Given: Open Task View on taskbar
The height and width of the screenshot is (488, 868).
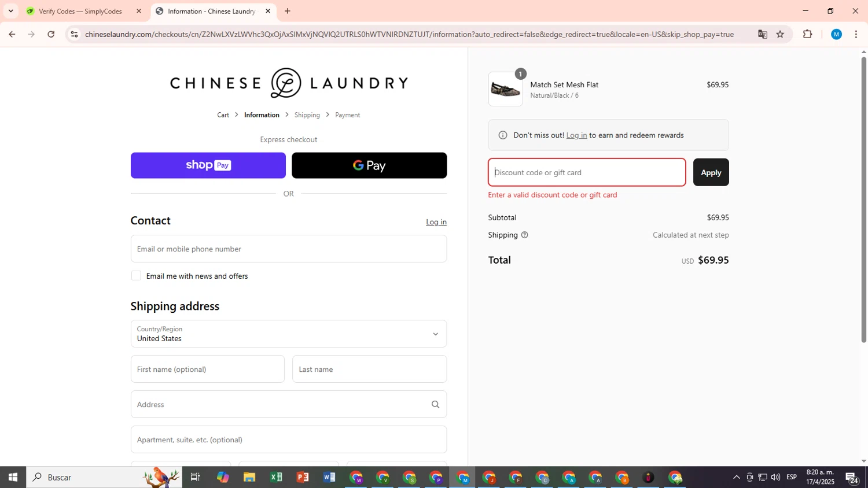Looking at the screenshot, I should [195, 477].
